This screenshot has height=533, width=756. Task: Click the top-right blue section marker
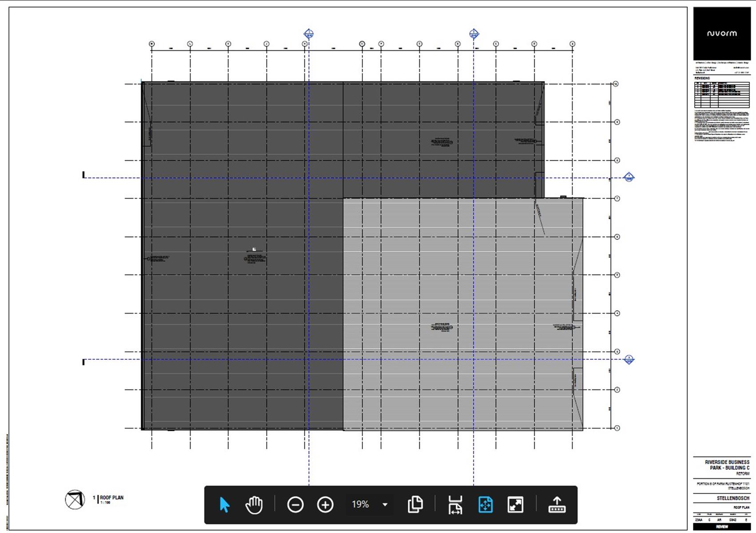[474, 34]
